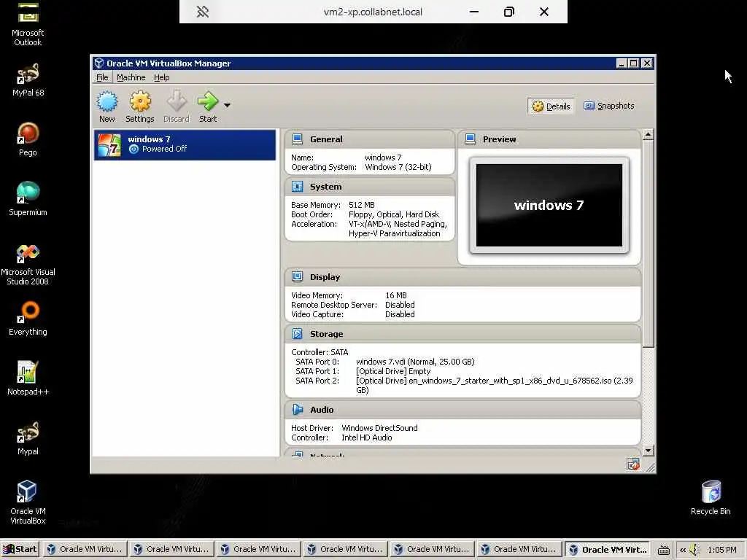This screenshot has height=560, width=747.
Task: Click the windows 7 preview thumbnail
Action: [549, 205]
